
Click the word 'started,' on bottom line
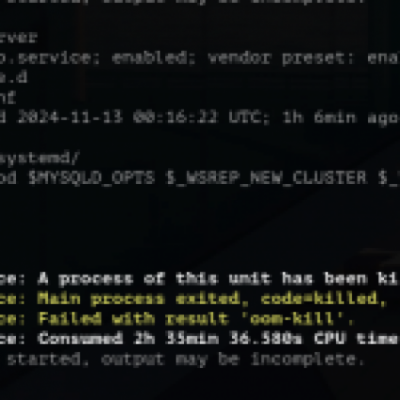48,359
